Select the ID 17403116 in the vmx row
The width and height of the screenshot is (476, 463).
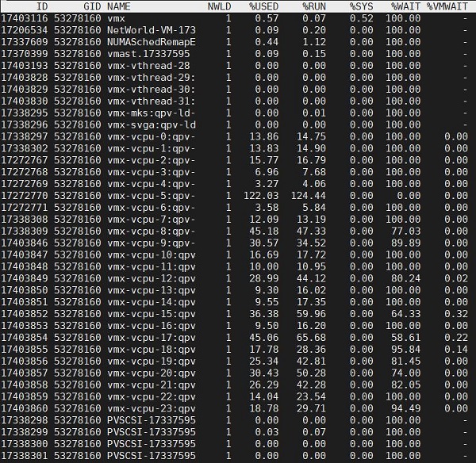click(x=25, y=18)
